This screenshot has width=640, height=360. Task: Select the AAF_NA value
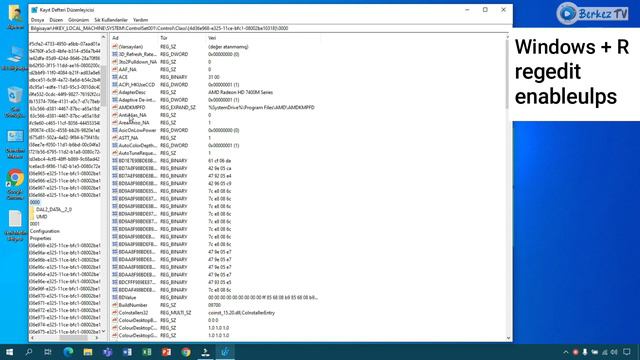[127, 69]
